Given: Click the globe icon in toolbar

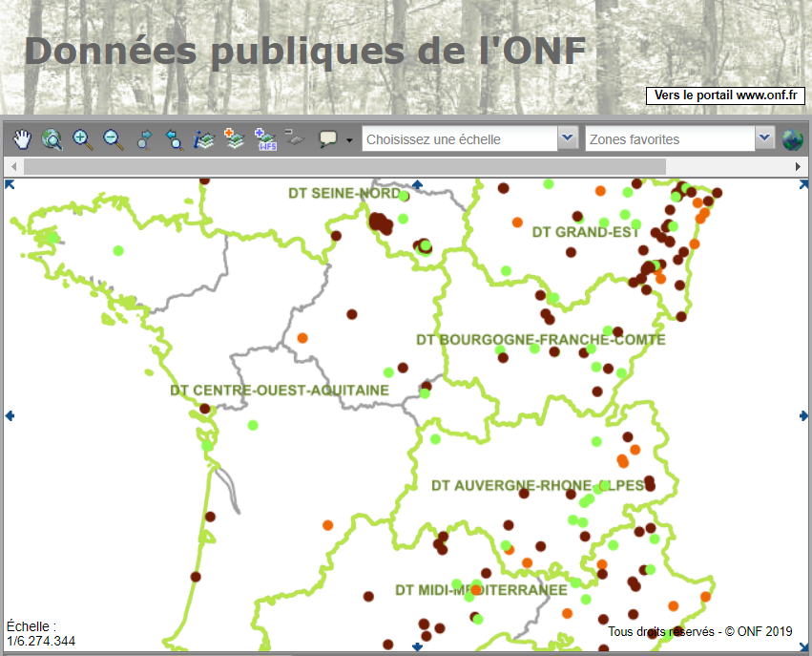Looking at the screenshot, I should [x=792, y=139].
